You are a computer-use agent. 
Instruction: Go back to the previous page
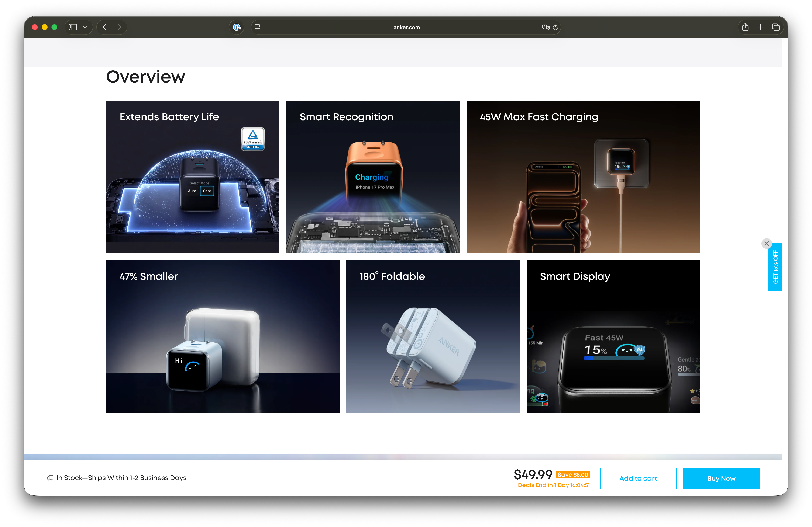click(104, 27)
